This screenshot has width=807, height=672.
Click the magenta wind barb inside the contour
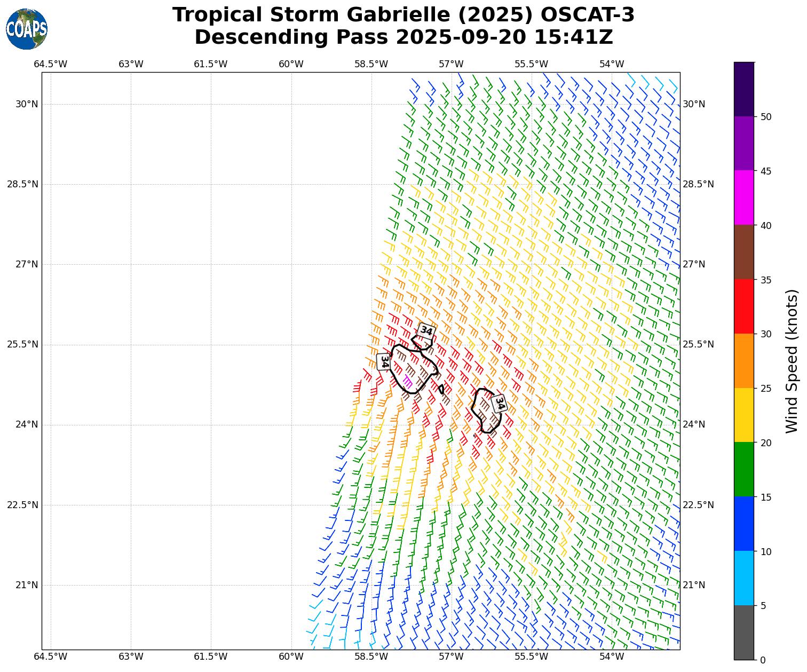coord(408,381)
